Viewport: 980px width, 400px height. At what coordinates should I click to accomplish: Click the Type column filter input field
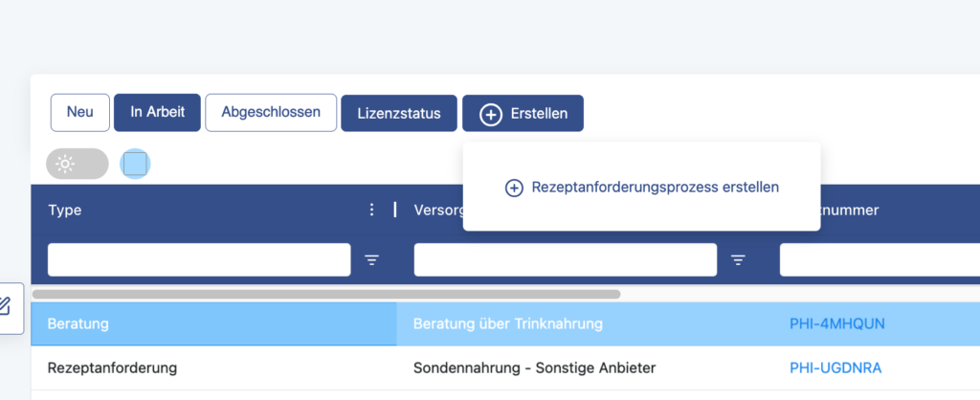199,260
